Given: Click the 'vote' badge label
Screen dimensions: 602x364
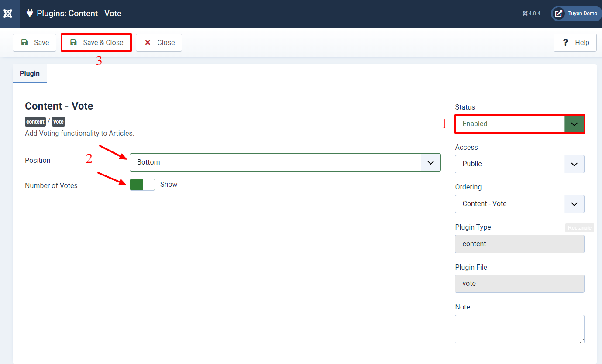Looking at the screenshot, I should click(58, 122).
